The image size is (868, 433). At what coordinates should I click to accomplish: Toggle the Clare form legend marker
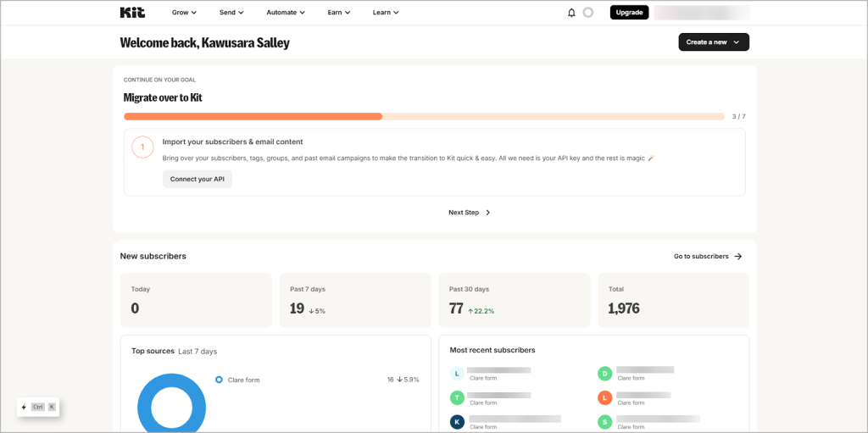click(x=219, y=380)
